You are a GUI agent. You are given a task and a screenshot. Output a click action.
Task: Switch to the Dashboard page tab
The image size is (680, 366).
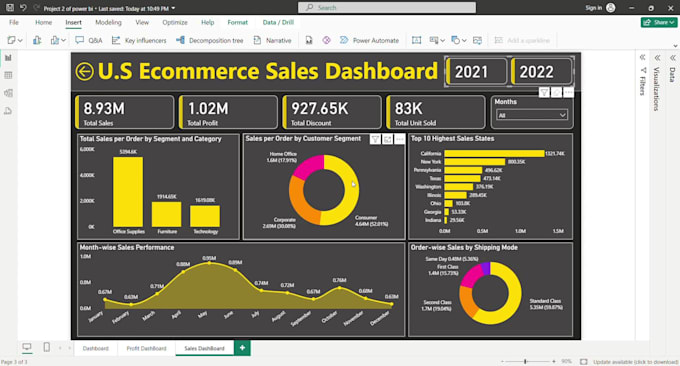[95, 348]
